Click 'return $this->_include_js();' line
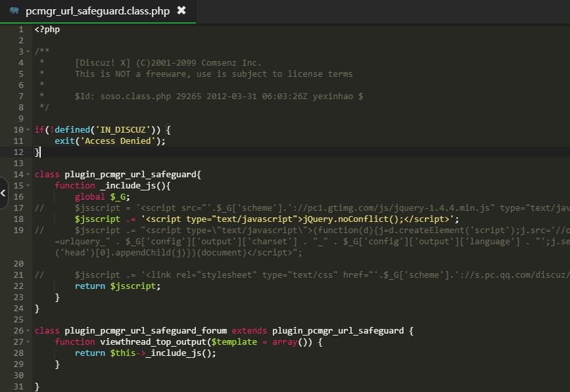This screenshot has width=570, height=392. click(145, 353)
